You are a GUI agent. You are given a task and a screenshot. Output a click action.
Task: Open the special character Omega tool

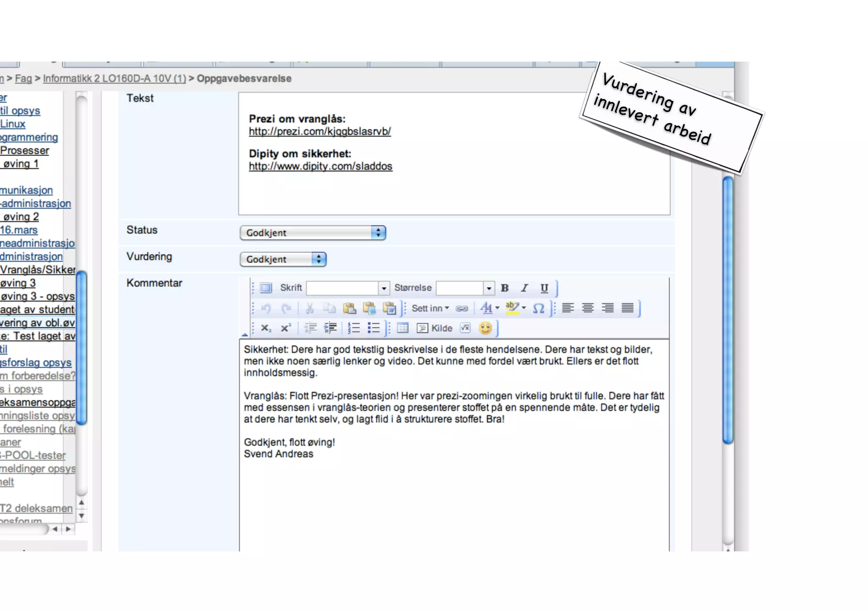538,308
